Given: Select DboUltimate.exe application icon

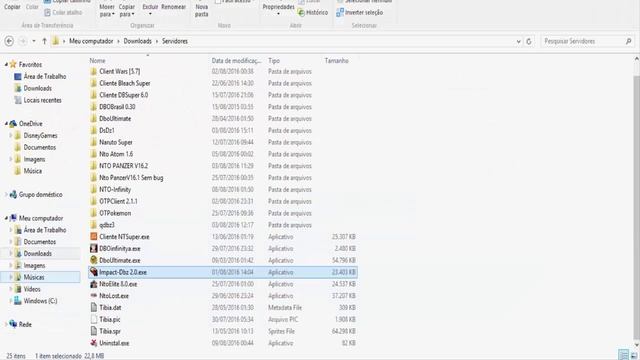Looking at the screenshot, I should pyautogui.click(x=93, y=260).
